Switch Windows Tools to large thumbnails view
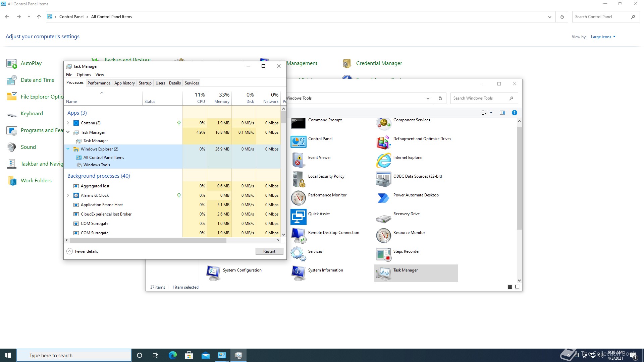This screenshot has height=362, width=644. 517,287
